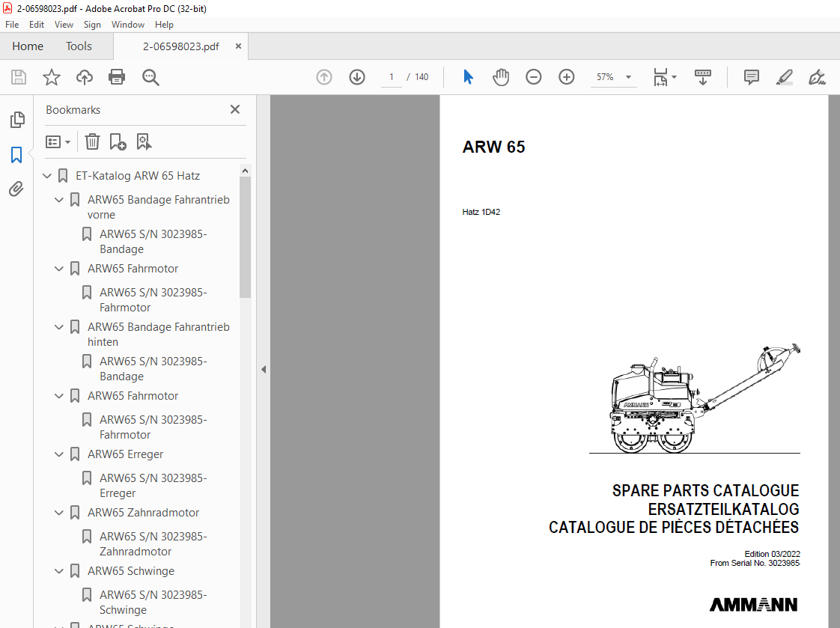Switch to the Tools tab
The height and width of the screenshot is (628, 840).
tap(79, 46)
